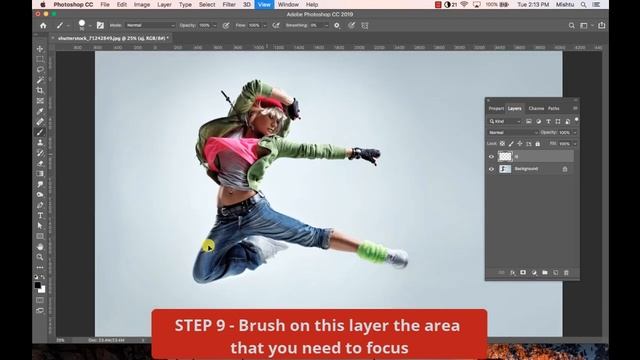Hide the top painted layer
Viewport: 640px width, 360px height.
click(x=491, y=156)
